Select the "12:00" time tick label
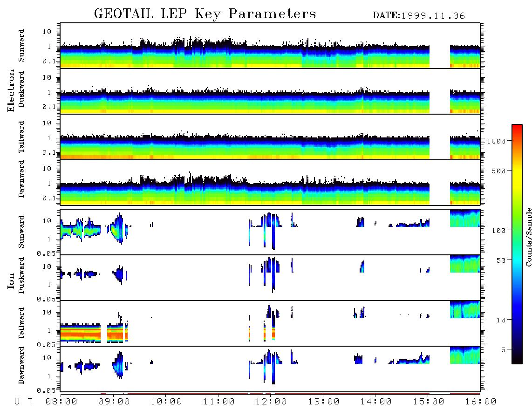 click(x=271, y=402)
